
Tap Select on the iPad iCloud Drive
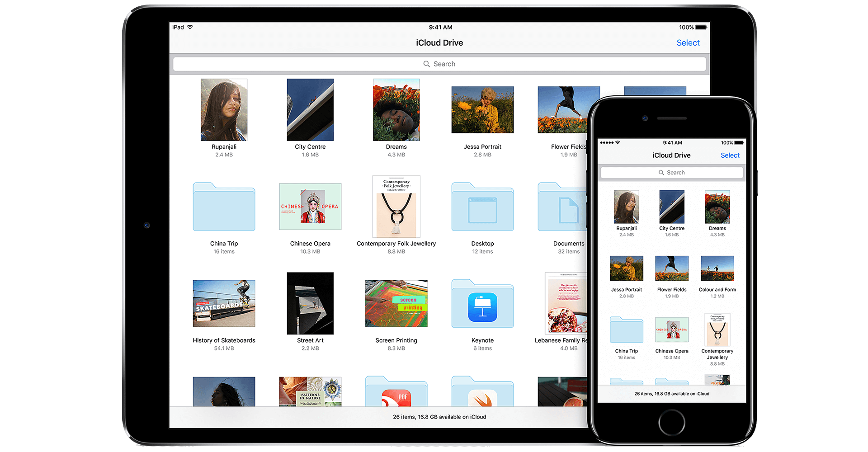click(x=688, y=42)
